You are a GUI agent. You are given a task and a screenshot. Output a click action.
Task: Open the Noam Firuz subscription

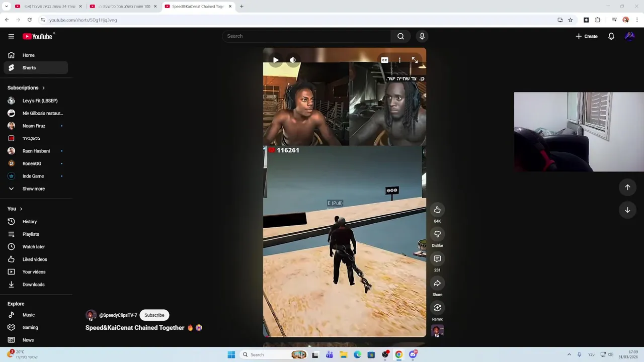tap(35, 126)
